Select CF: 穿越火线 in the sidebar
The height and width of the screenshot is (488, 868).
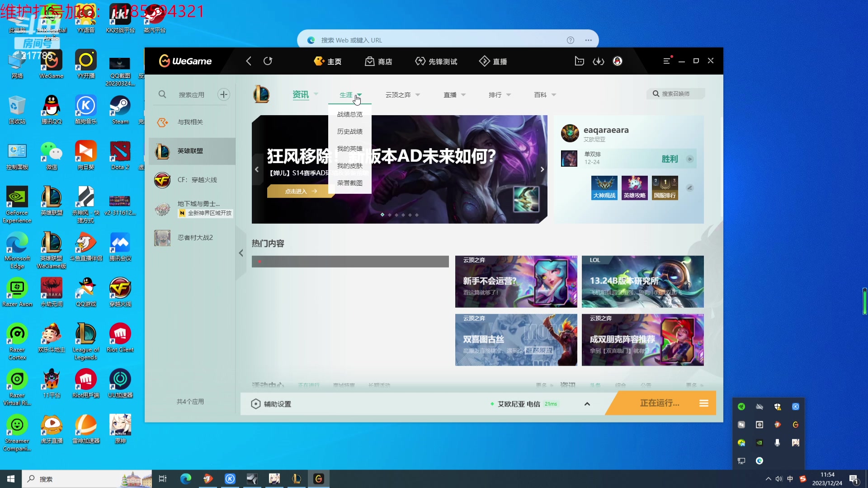tap(192, 180)
